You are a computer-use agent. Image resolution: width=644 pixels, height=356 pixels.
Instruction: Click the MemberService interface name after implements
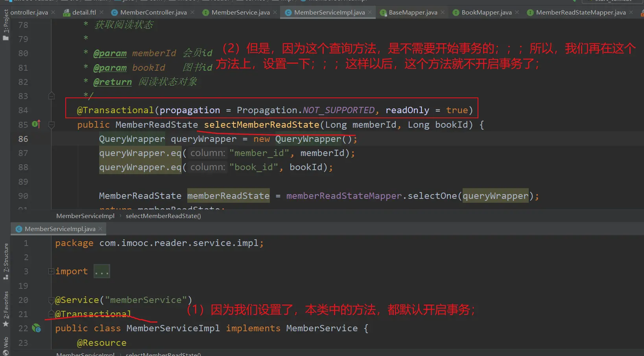(322, 328)
